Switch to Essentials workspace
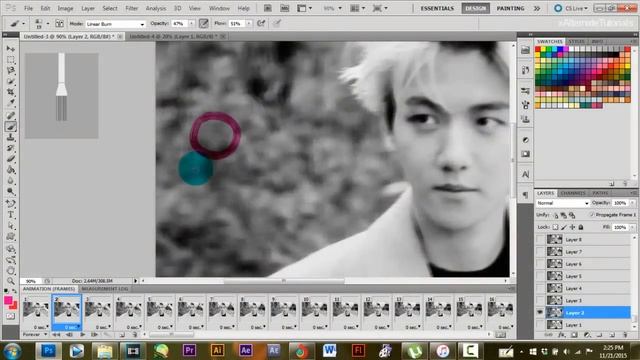This screenshot has width=640, height=360. (437, 8)
